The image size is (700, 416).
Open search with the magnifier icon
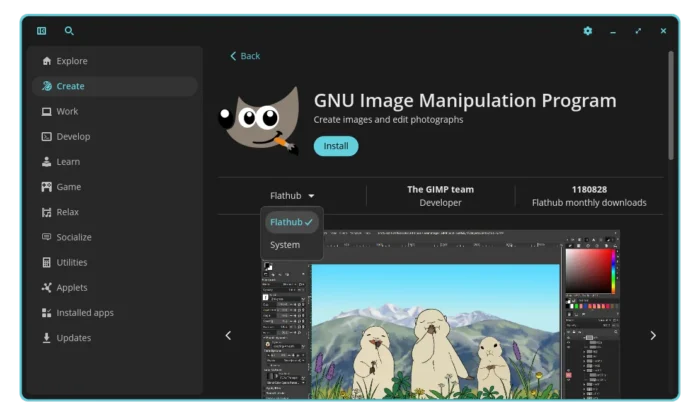tap(69, 31)
